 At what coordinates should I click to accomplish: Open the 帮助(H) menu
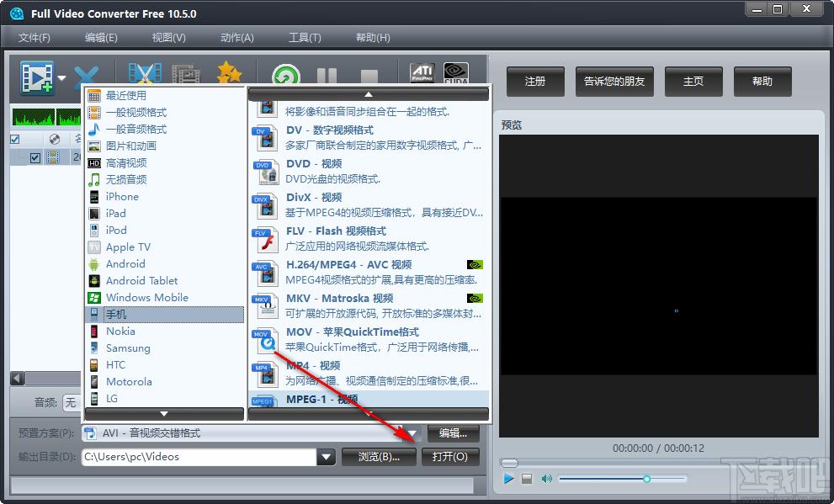coord(373,38)
